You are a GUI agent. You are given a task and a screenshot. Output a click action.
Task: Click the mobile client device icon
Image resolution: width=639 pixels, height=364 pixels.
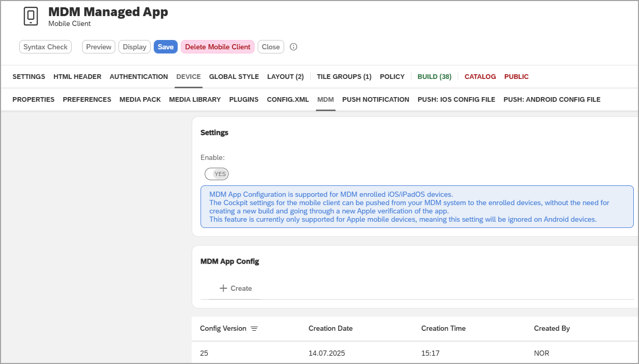point(30,16)
